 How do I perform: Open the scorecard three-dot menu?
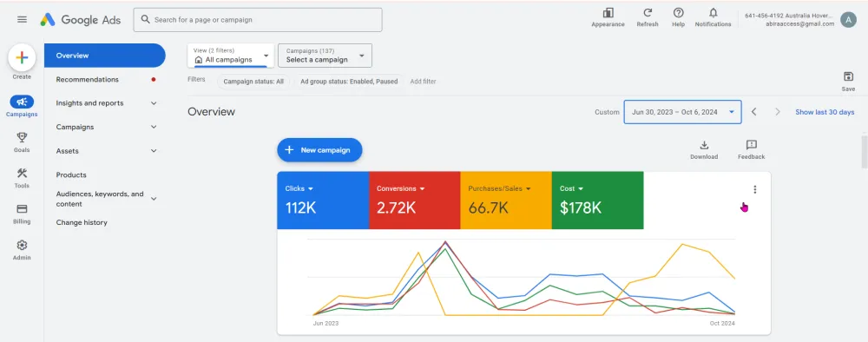[754, 189]
